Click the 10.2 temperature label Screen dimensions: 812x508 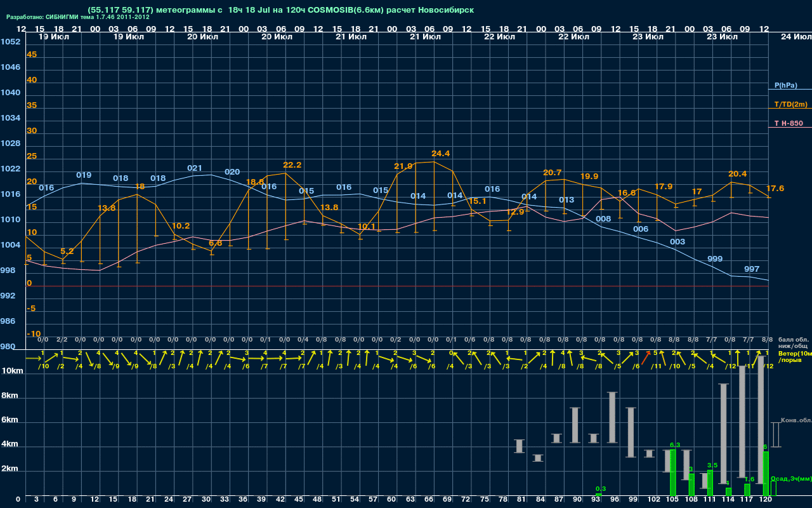[181, 226]
